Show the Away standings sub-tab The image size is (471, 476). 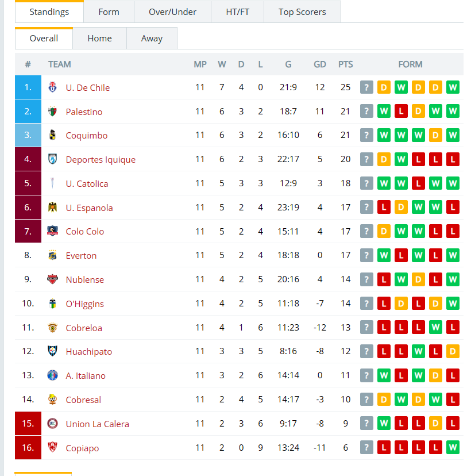point(152,39)
